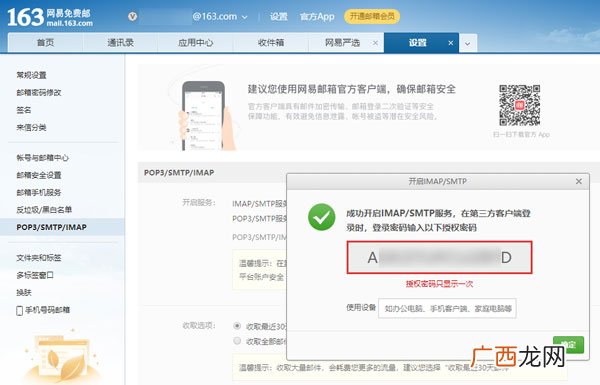This screenshot has height=385, width=600.
Task: Click the phone icon beside 手机号码邮箱
Action: tap(20, 310)
